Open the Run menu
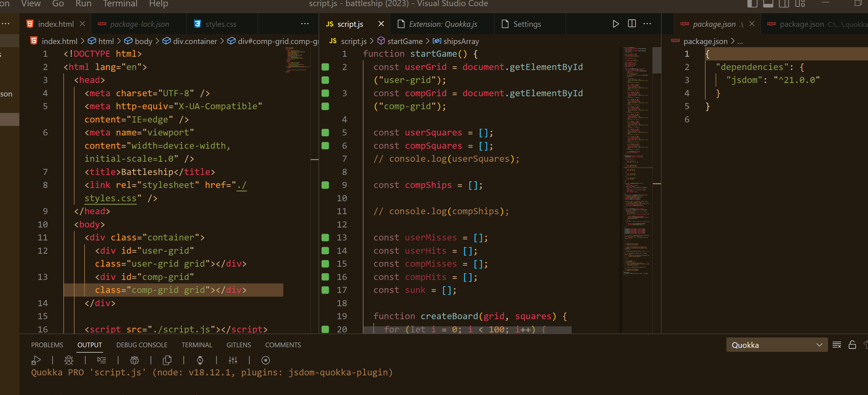The height and width of the screenshot is (395, 868). [x=83, y=4]
